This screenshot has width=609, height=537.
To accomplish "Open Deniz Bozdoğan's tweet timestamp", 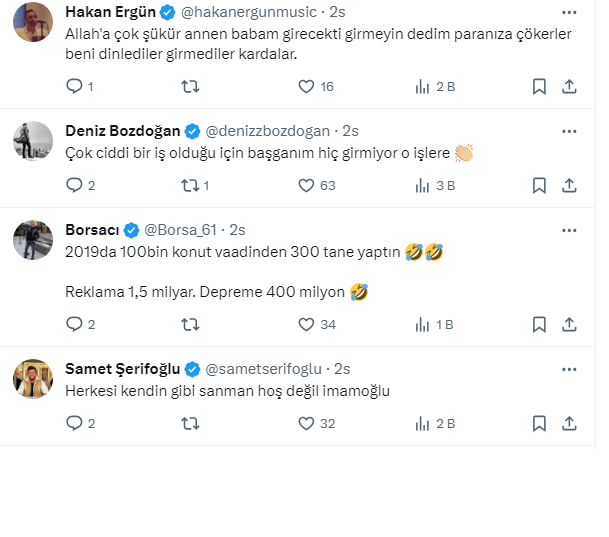I will [351, 130].
